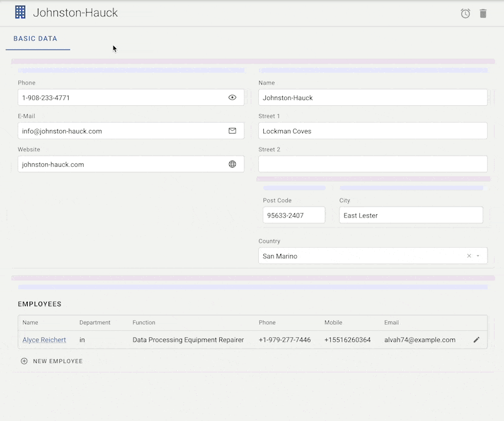Select the City field East Lester
Viewport: 504px width, 421px height.
(x=411, y=215)
